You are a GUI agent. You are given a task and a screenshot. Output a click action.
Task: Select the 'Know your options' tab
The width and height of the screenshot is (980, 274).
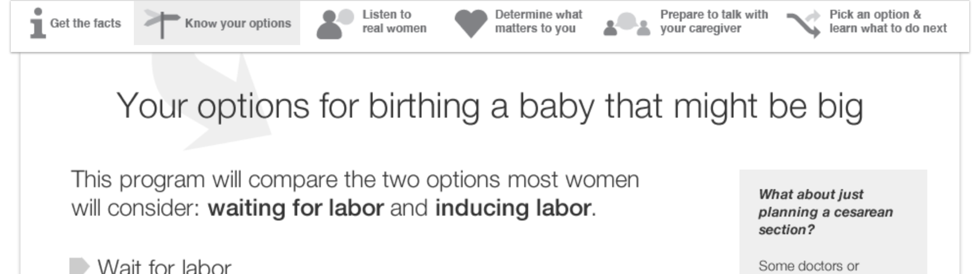(x=238, y=23)
